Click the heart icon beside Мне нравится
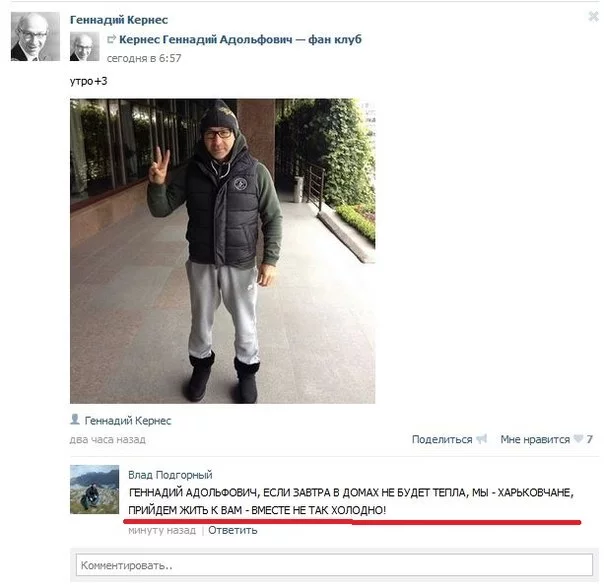The height and width of the screenshot is (588, 604). pyautogui.click(x=578, y=438)
